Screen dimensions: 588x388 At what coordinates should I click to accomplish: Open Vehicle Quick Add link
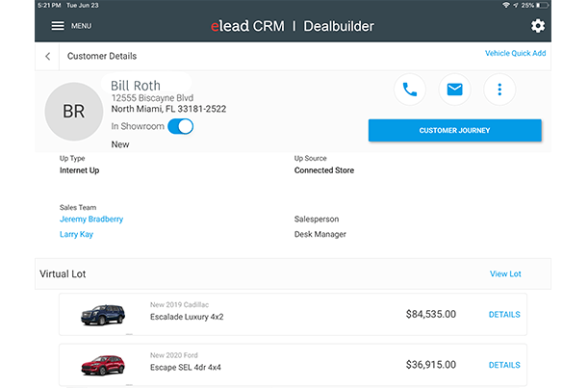[x=515, y=53]
